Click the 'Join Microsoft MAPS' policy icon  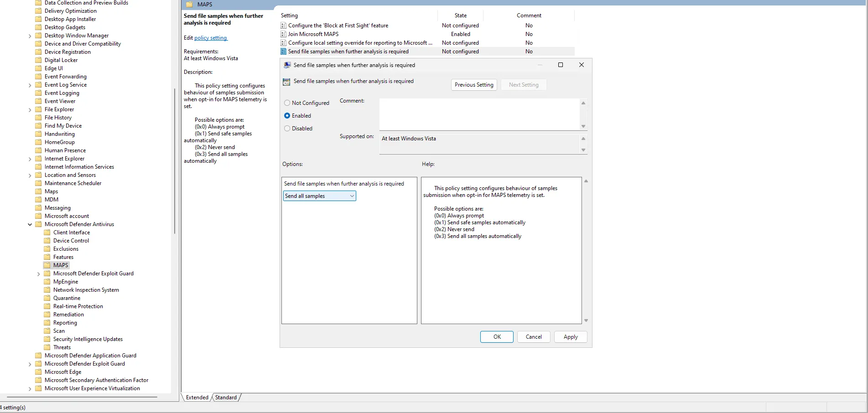coord(283,34)
